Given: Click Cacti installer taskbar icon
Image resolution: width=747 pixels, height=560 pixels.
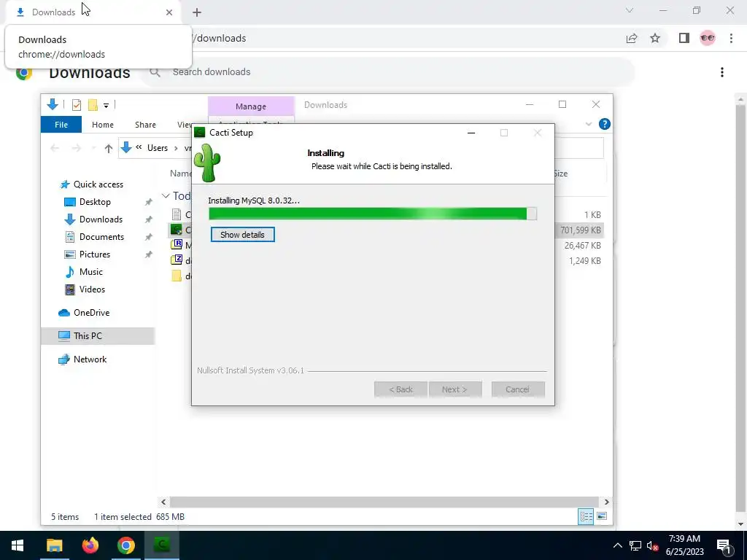Looking at the screenshot, I should click(x=161, y=545).
